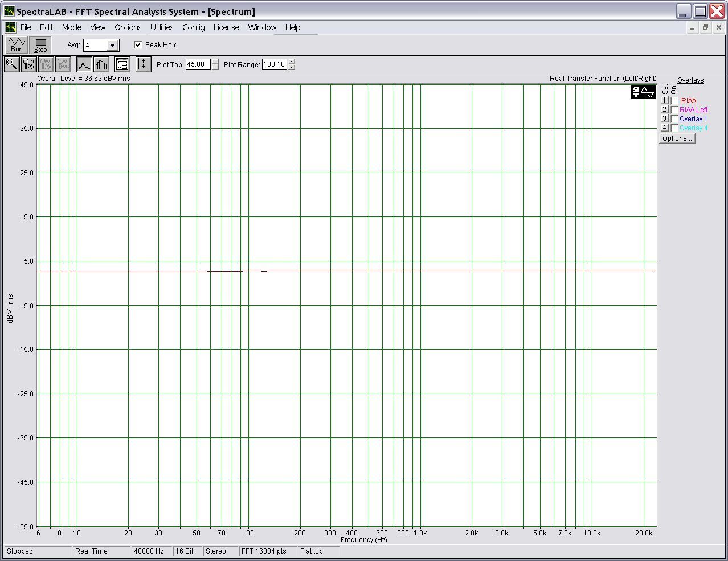Click overlay Set button 3
The width and height of the screenshot is (728, 561).
(664, 119)
